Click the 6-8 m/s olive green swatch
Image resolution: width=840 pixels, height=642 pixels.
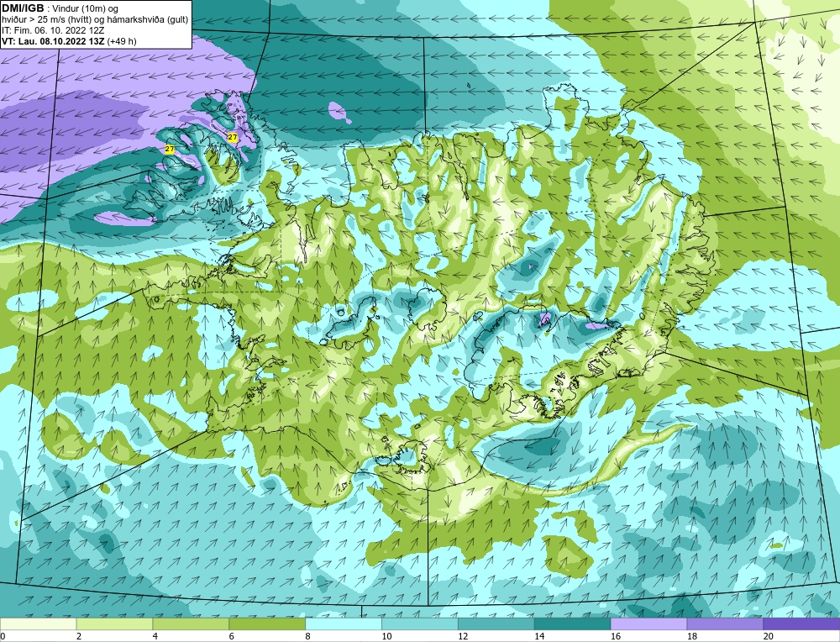[x=267, y=624]
